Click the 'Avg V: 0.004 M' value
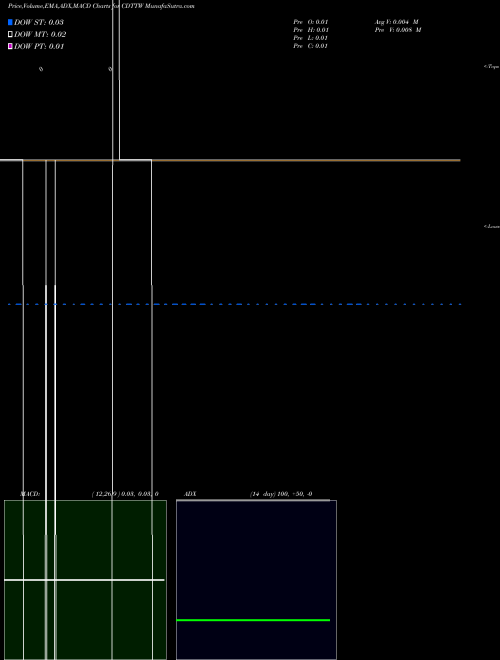The height and width of the screenshot is (660, 500). point(396,22)
